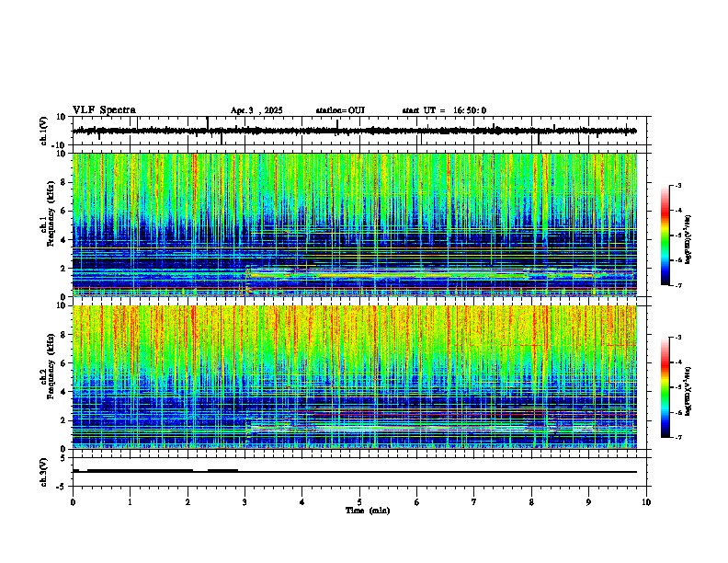Click the "-7" label below ch.2 color bar
The height and width of the screenshot is (563, 728).
(x=677, y=437)
